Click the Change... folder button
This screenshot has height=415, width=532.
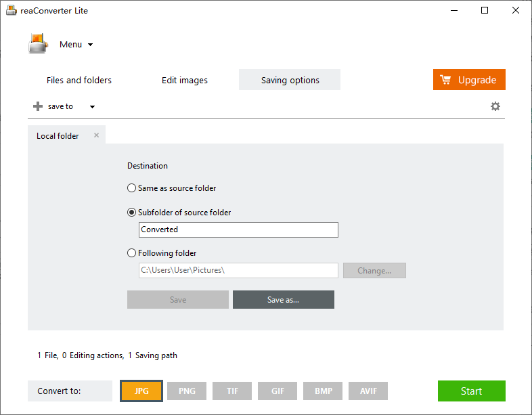point(374,270)
